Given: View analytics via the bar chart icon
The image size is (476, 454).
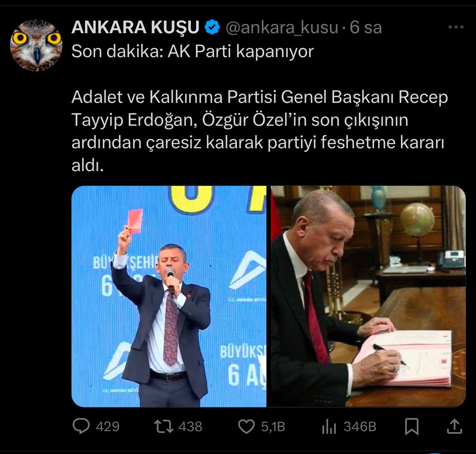Looking at the screenshot, I should point(329,427).
